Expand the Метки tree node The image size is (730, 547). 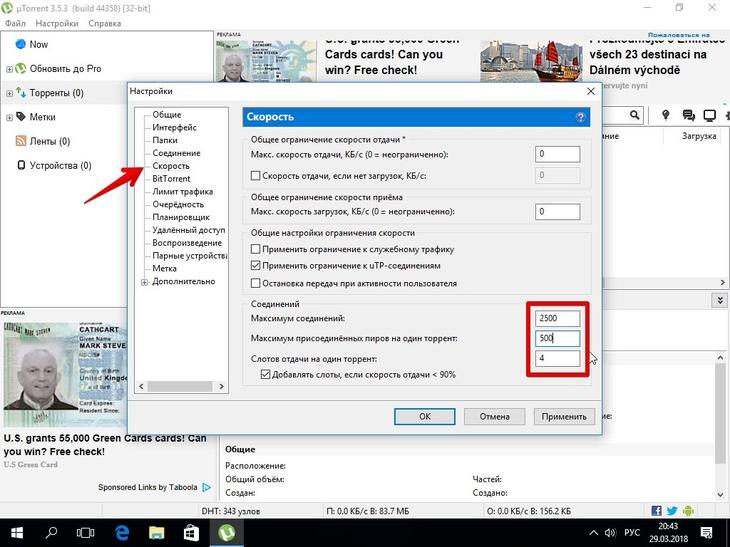click(9, 117)
